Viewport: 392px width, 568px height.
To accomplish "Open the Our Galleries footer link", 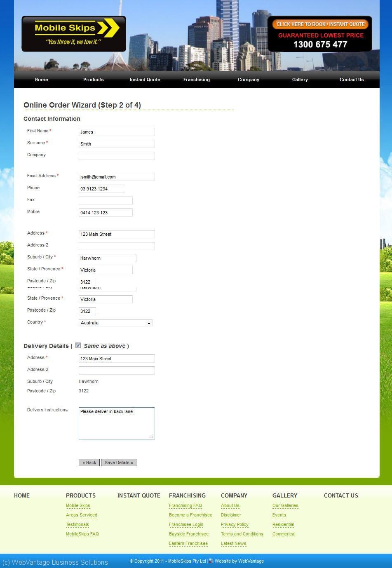I will (285, 505).
